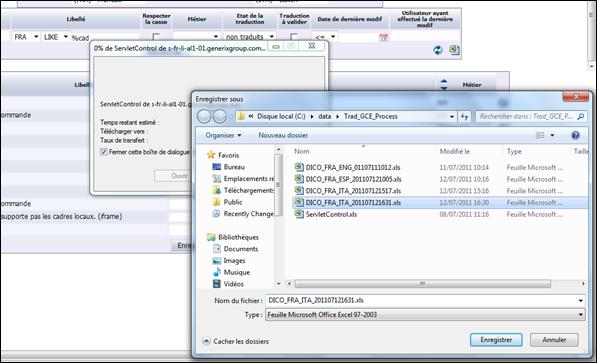597x363 pixels.
Task: Click the Excel export icon
Action: 454,50
